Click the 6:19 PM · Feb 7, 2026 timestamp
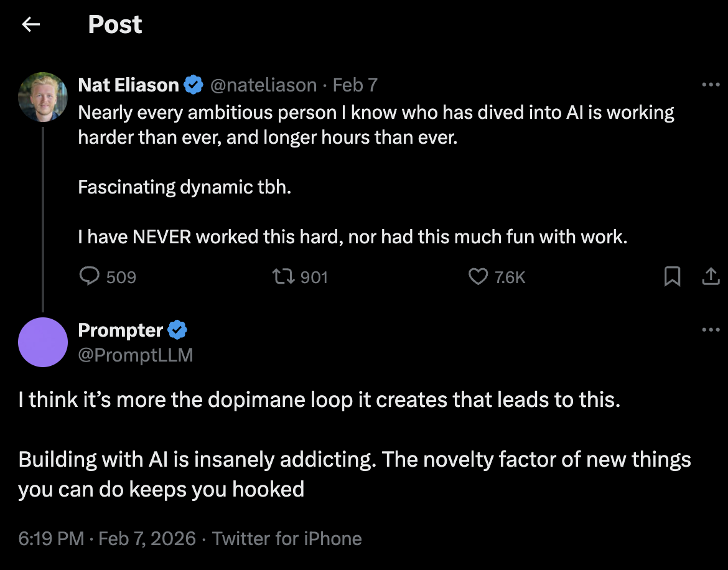The height and width of the screenshot is (570, 728). click(107, 538)
